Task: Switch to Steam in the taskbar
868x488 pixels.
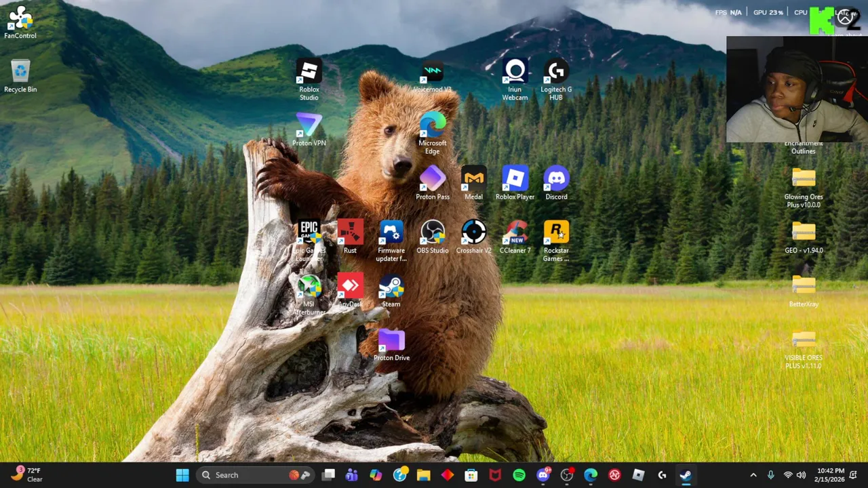Action: pyautogui.click(x=686, y=475)
